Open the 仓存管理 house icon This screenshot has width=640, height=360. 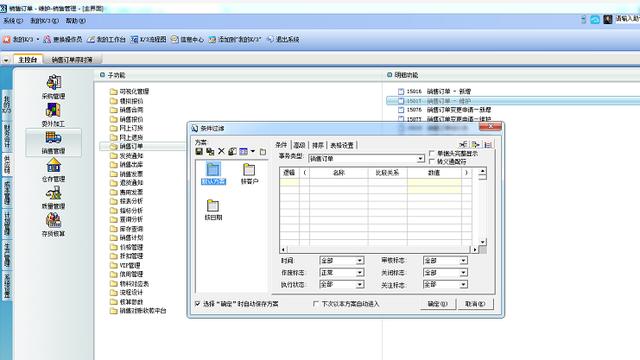coord(53,165)
